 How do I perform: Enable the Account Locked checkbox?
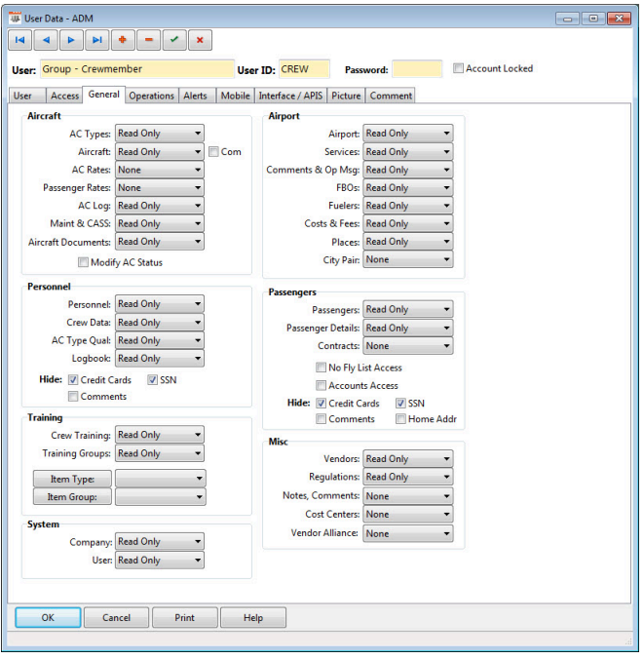[459, 69]
